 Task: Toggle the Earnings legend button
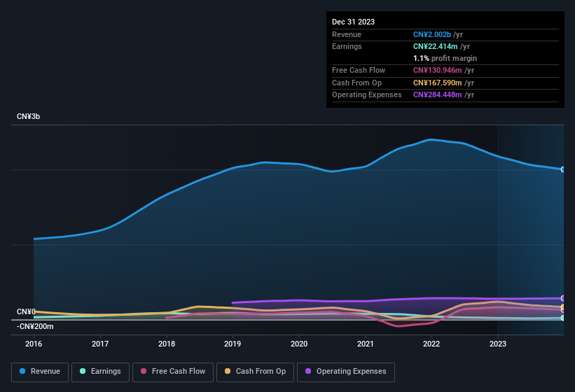[100, 372]
